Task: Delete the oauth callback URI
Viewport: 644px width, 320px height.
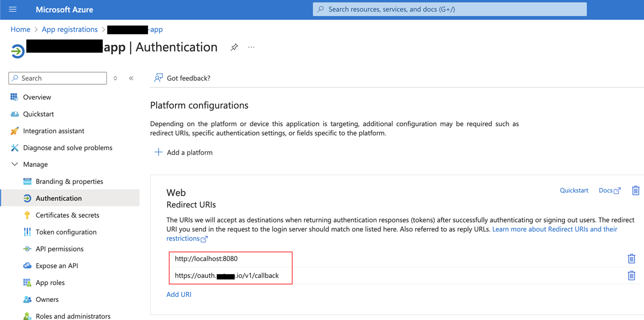Action: tap(631, 275)
